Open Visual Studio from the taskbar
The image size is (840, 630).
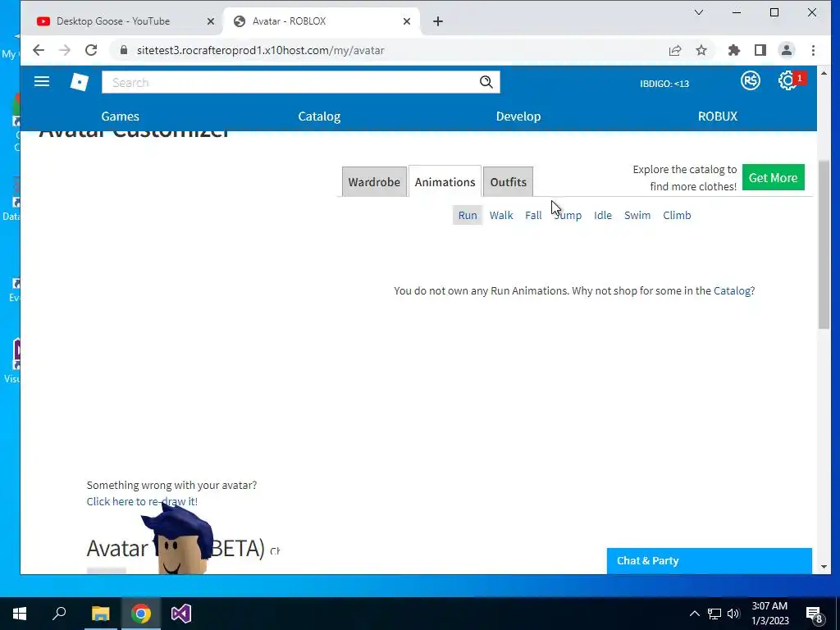tap(181, 614)
